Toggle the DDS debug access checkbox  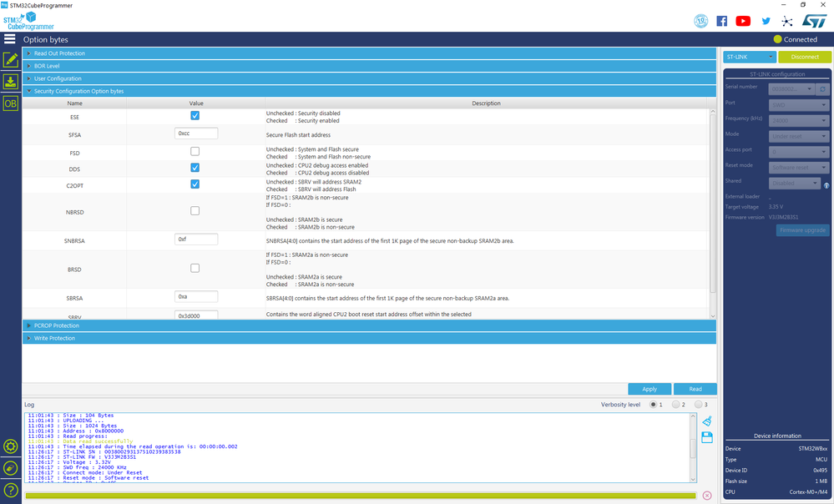pos(195,168)
